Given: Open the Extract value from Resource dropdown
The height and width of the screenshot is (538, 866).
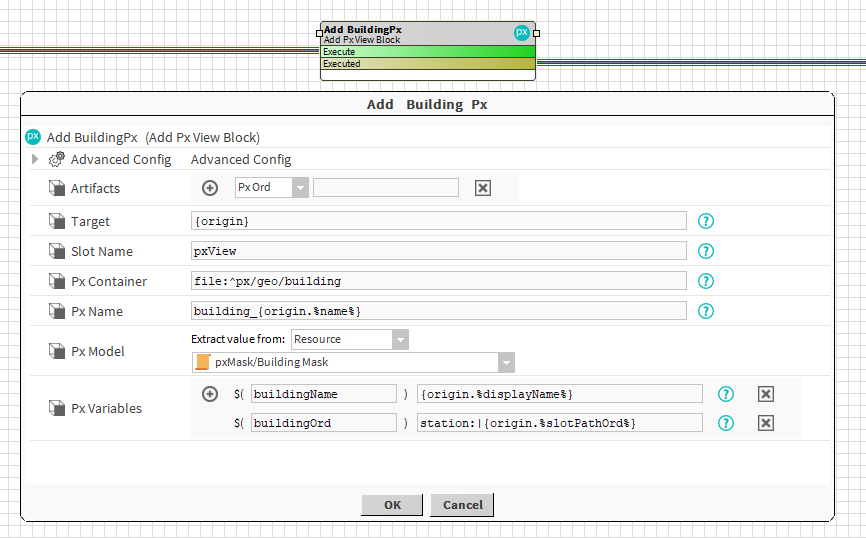Looking at the screenshot, I should [400, 339].
